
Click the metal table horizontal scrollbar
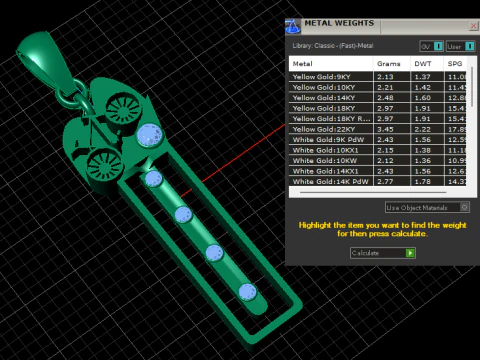tap(373, 192)
